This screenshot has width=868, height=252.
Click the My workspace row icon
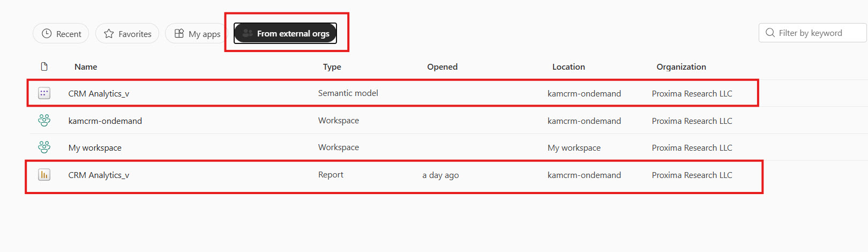tap(44, 147)
